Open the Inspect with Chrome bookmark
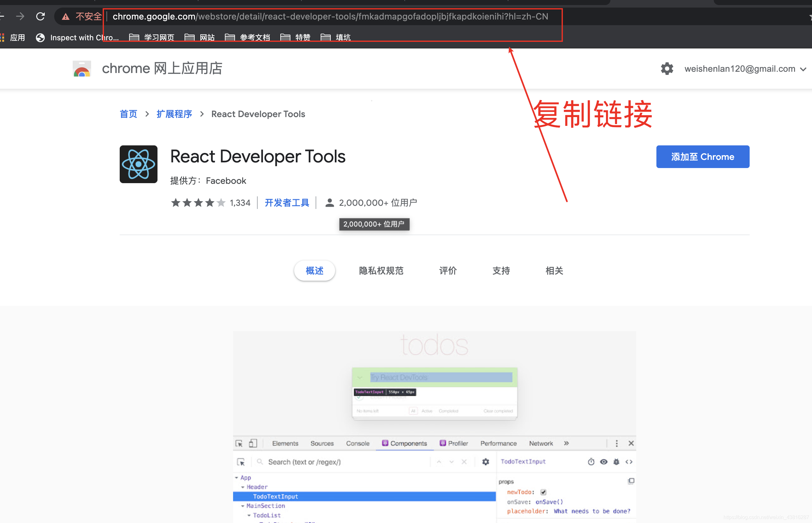The width and height of the screenshot is (812, 523). click(x=77, y=37)
